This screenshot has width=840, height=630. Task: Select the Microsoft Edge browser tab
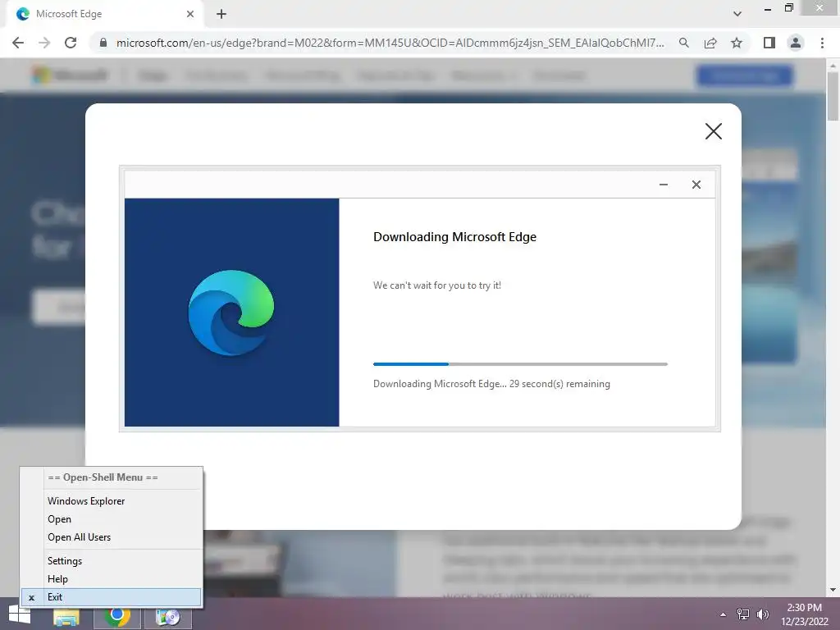(x=105, y=14)
